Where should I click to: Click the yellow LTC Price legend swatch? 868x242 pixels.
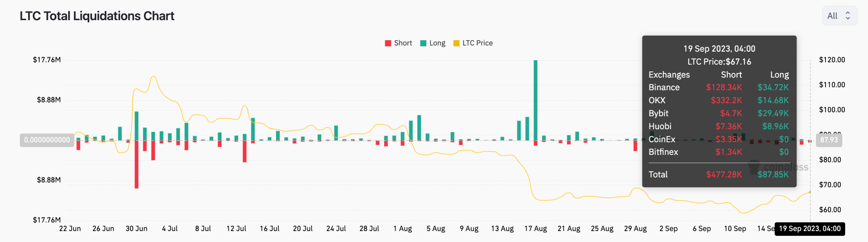point(456,43)
